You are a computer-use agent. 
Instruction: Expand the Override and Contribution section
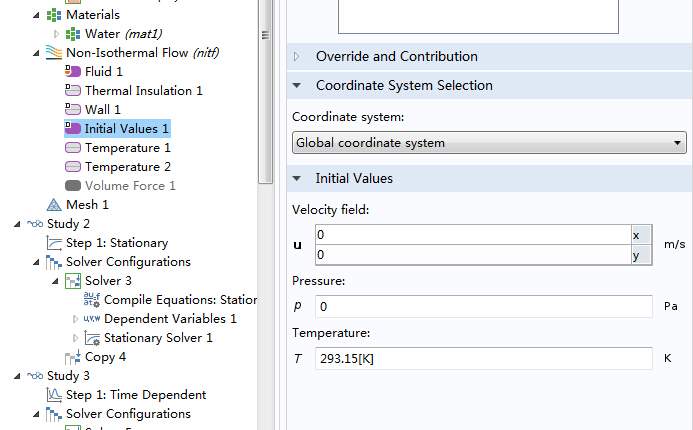click(x=297, y=57)
